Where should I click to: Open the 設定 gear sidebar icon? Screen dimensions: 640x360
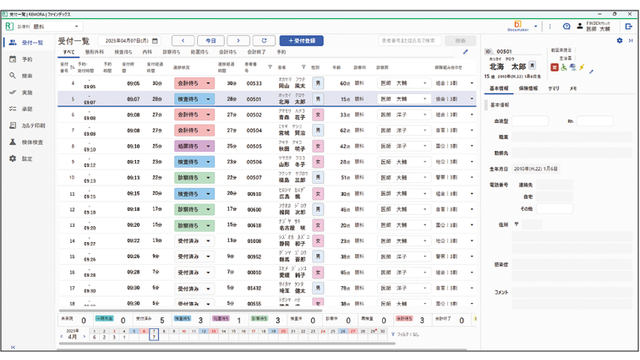point(13,158)
